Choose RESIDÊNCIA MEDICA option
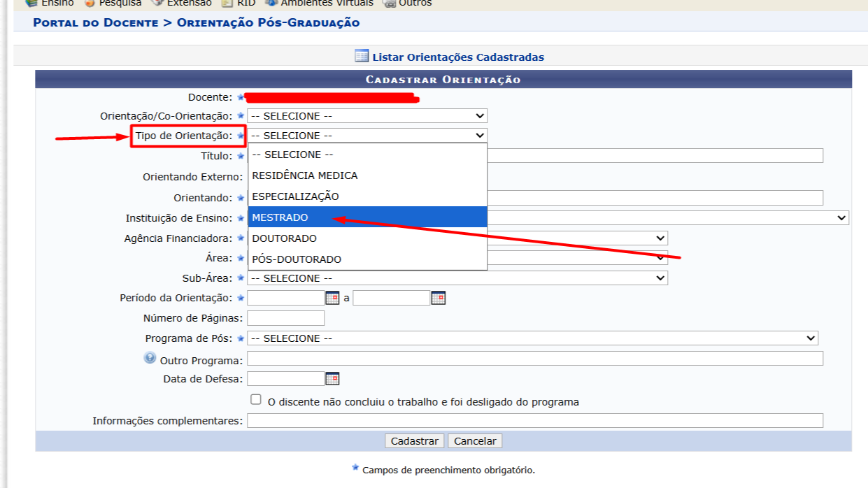The height and width of the screenshot is (488, 868). [368, 175]
